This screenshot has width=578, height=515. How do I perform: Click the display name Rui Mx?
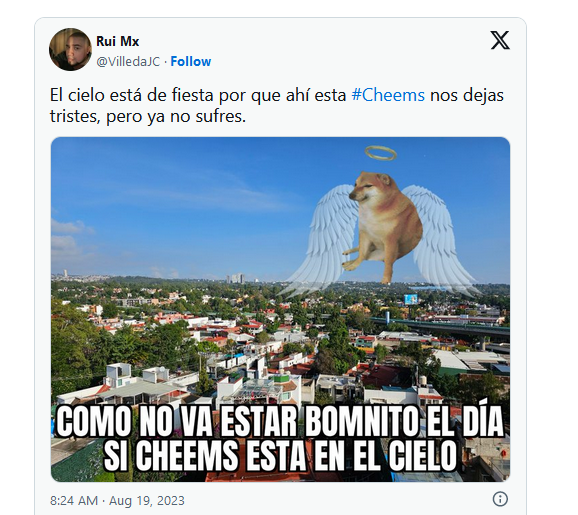[x=117, y=41]
